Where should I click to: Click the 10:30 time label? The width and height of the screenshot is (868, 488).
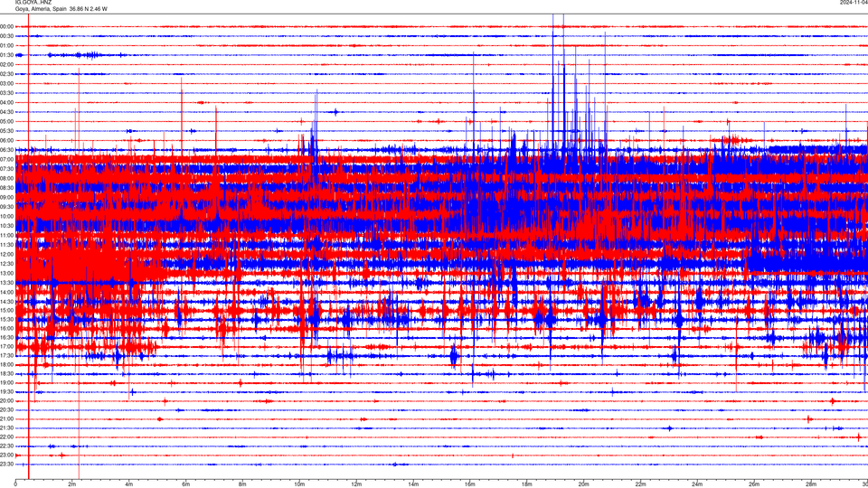click(6, 226)
